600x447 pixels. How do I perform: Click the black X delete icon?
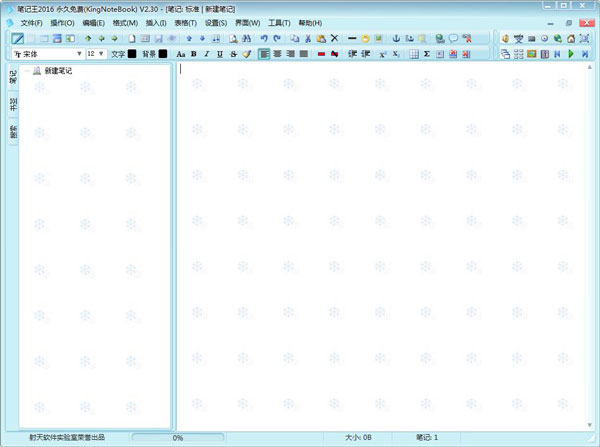(334, 38)
